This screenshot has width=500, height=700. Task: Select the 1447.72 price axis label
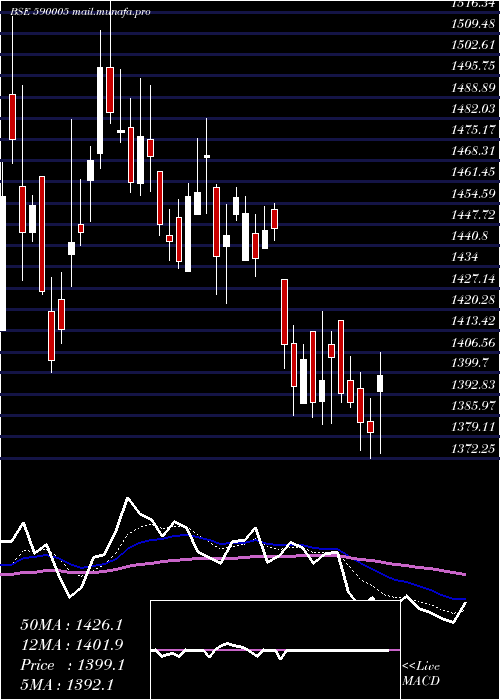473,215
